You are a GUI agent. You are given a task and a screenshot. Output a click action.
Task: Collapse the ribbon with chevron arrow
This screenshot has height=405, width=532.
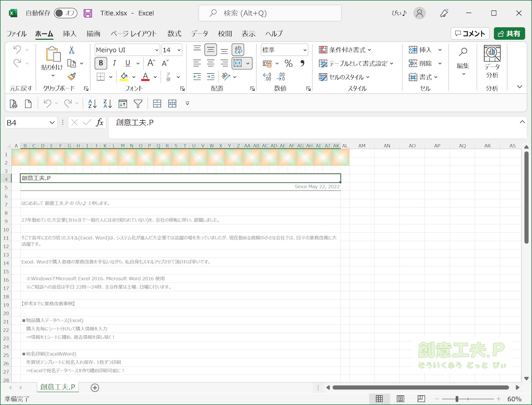[x=519, y=87]
